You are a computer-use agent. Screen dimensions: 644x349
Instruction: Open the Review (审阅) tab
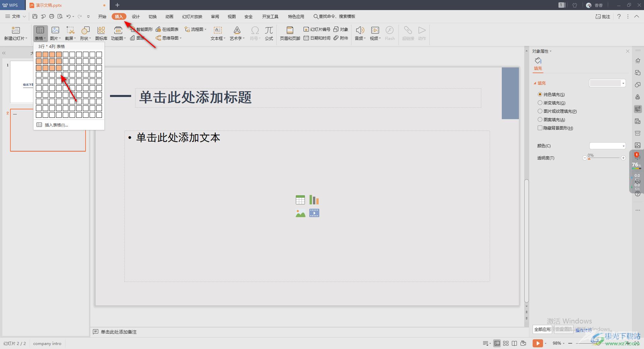pos(215,16)
